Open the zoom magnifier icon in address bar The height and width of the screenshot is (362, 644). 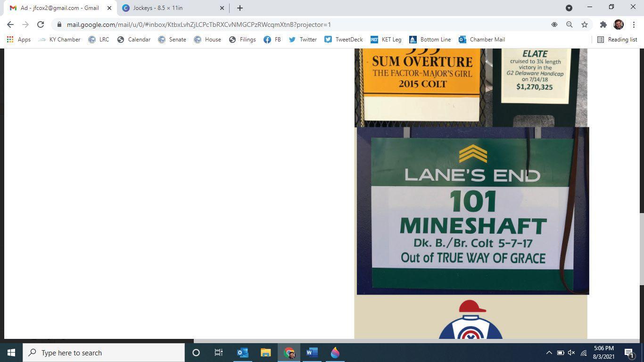[570, 25]
